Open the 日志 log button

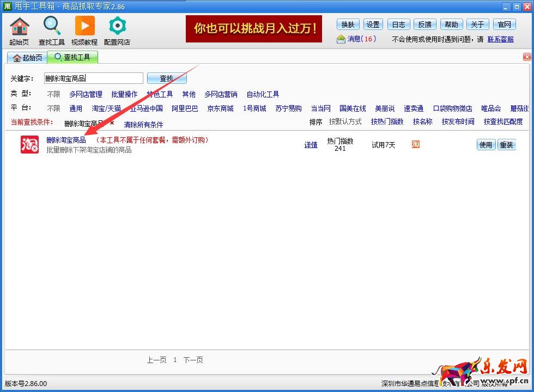399,24
